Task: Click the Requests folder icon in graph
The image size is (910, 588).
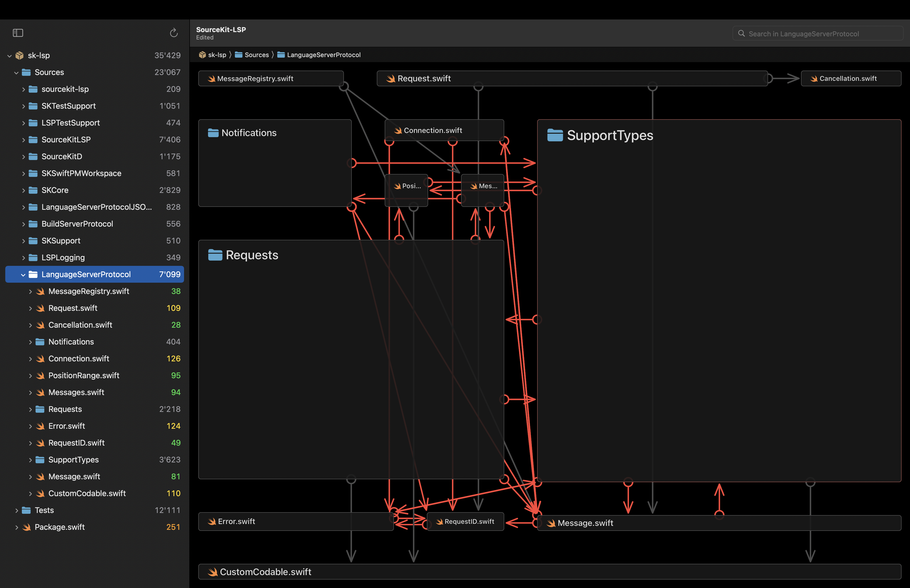Action: tap(215, 255)
